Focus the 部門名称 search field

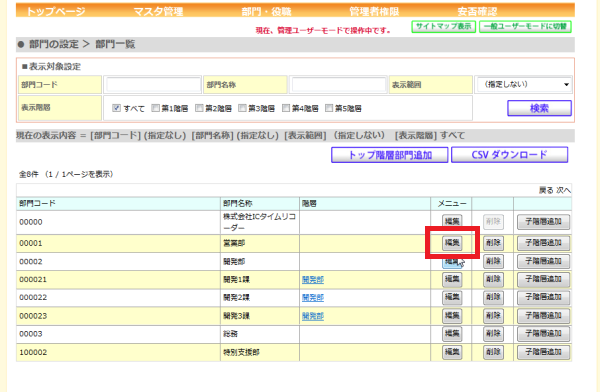[339, 85]
